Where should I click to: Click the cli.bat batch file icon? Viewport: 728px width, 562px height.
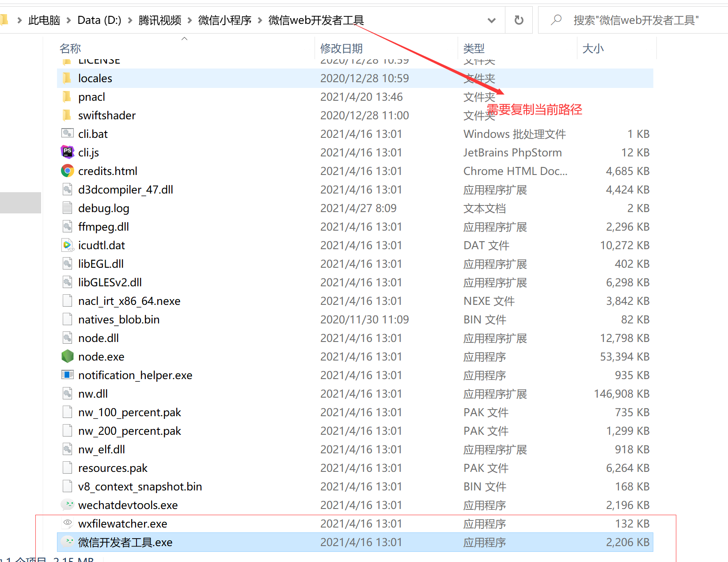tap(67, 133)
